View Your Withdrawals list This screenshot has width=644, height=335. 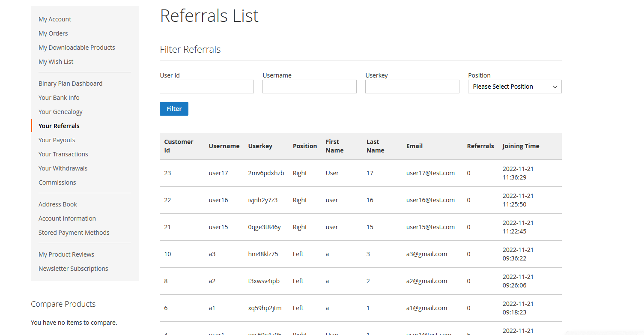click(63, 168)
